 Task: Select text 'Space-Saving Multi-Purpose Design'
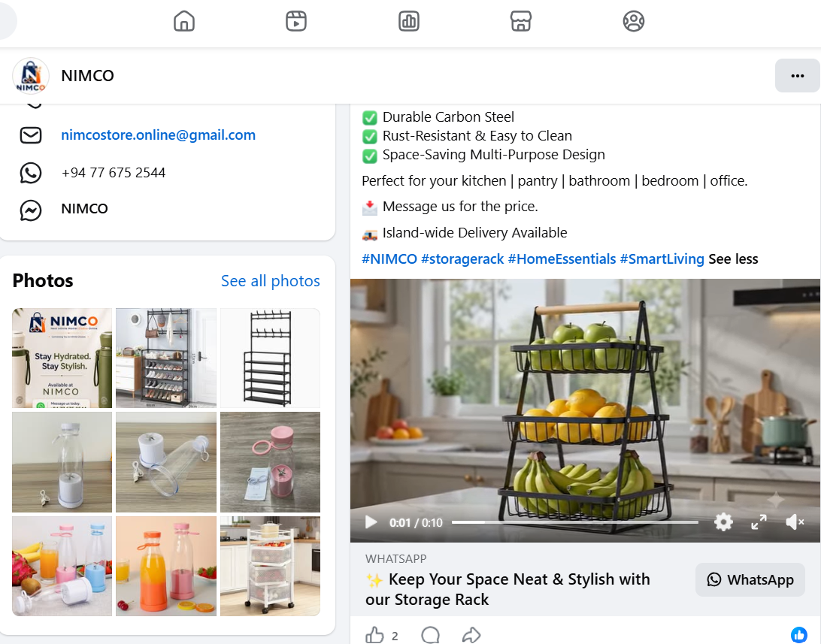coord(494,155)
